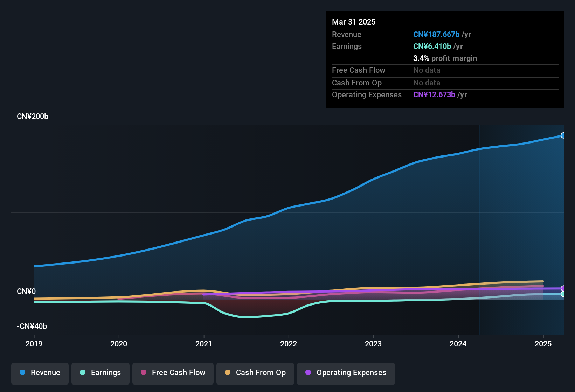The image size is (575, 392).
Task: Toggle the Operating Expenses legend button
Action: pyautogui.click(x=346, y=373)
